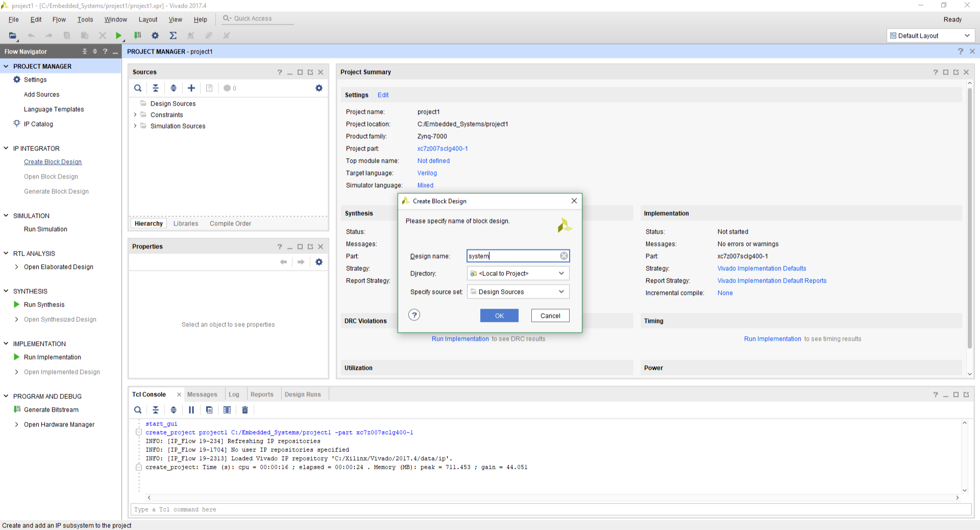Open Settings gear in main toolbar
Screen dimensions: 980x530
155,36
